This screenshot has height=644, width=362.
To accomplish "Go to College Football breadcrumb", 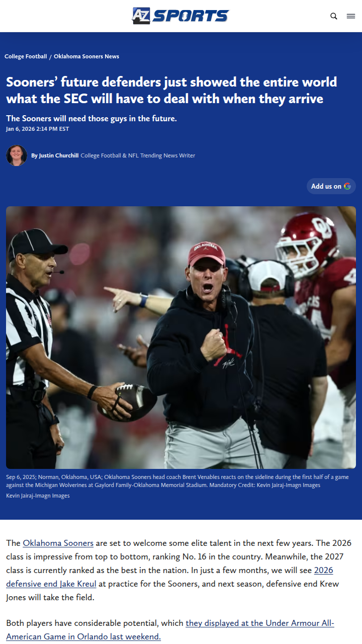I will point(26,56).
